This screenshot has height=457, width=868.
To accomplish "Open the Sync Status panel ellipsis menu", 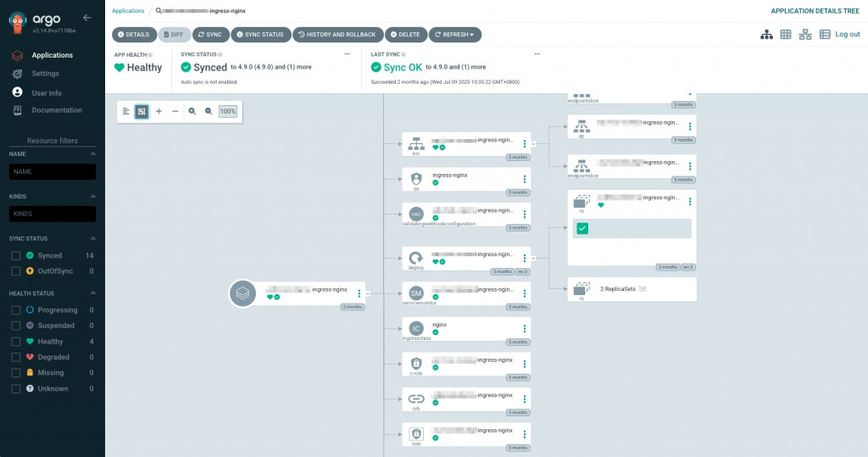I will point(347,54).
